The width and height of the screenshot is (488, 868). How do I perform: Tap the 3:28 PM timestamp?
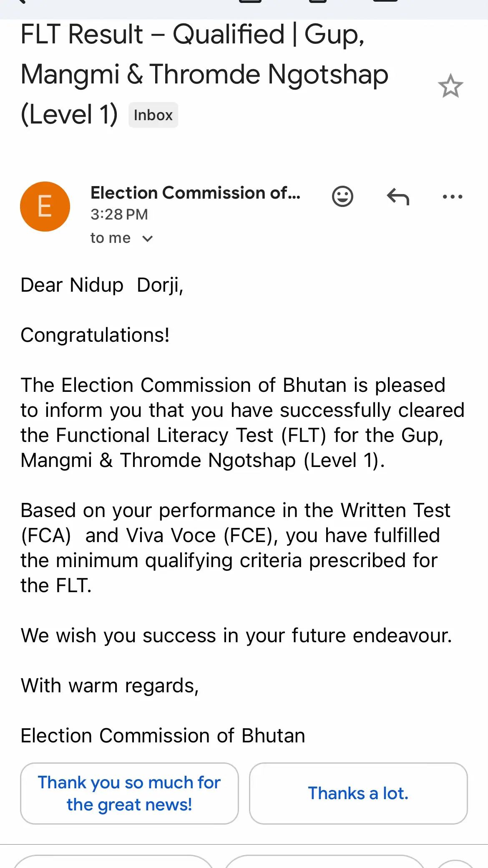119,214
